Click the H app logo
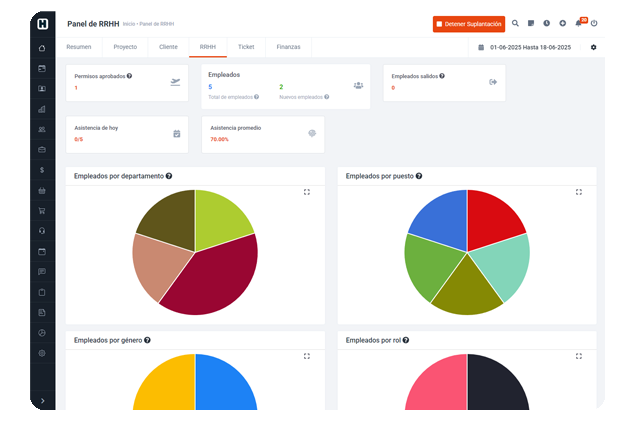 pyautogui.click(x=43, y=24)
